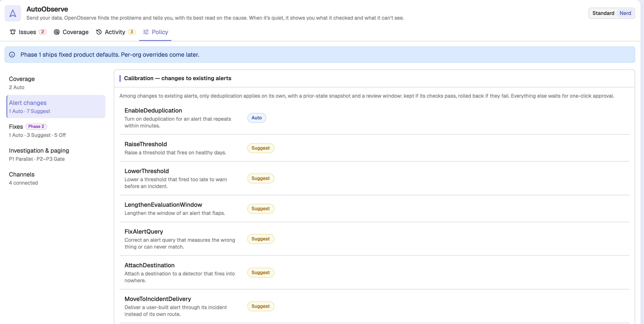Click the Auto badge for EnableDeduplication

pos(257,118)
